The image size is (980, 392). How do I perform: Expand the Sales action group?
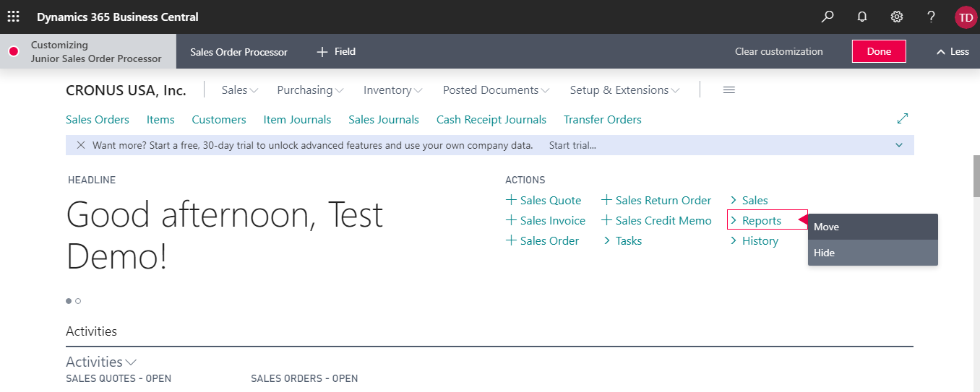pyautogui.click(x=749, y=201)
